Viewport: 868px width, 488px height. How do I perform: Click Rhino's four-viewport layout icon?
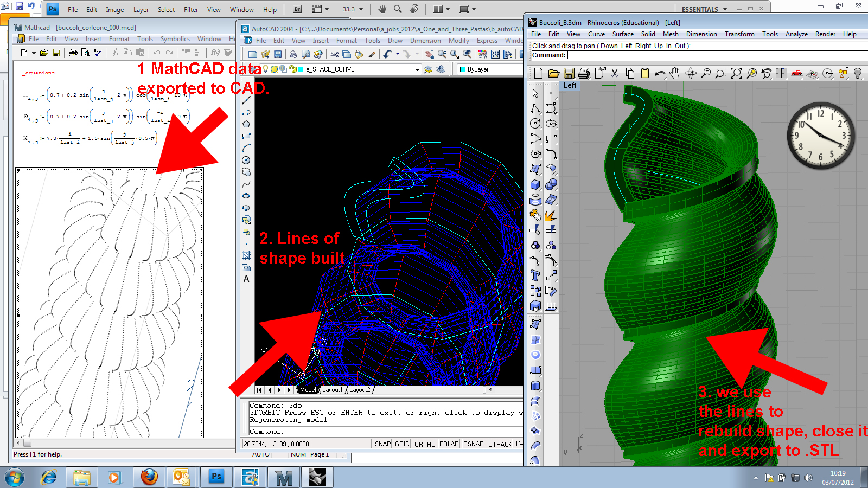pos(781,73)
